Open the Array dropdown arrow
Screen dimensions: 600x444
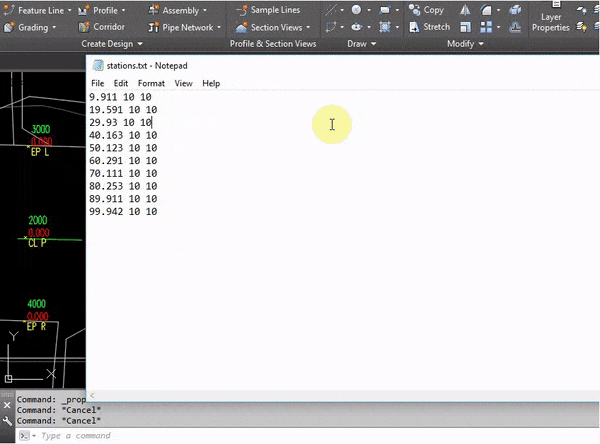[498, 27]
